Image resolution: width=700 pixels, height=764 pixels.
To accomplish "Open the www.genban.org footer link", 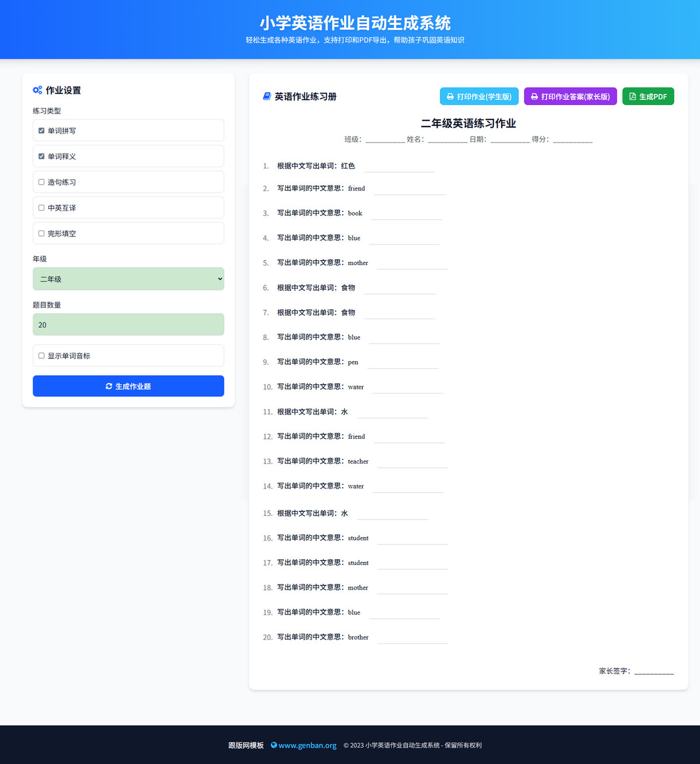I will (307, 745).
